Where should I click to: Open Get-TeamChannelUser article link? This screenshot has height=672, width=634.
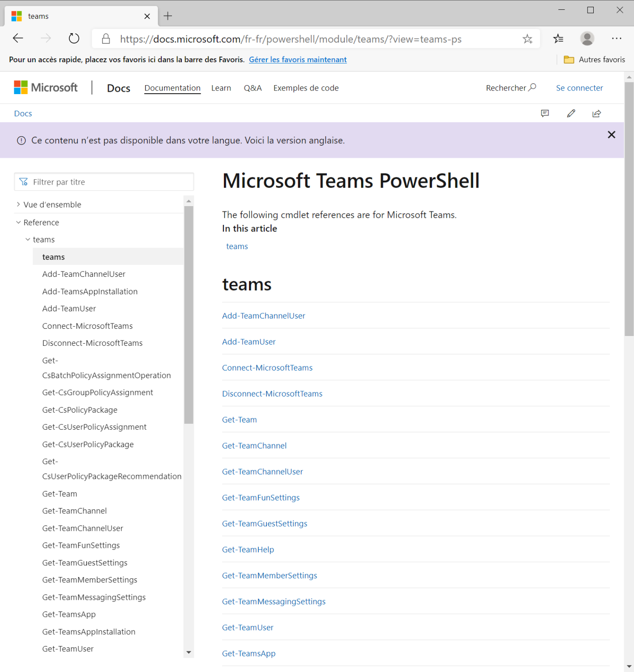[262, 472]
